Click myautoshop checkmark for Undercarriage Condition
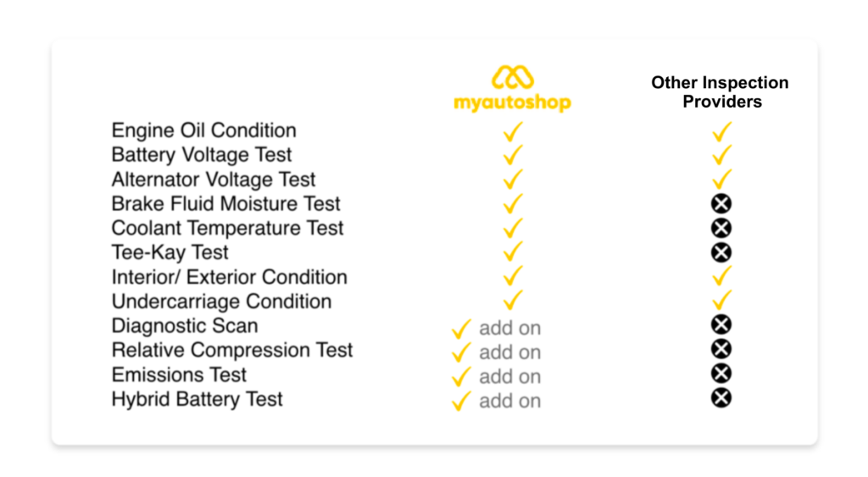 pyautogui.click(x=513, y=300)
